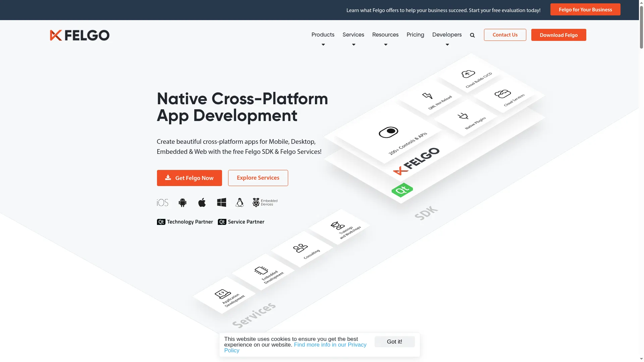Select the Consulting service tile
Image resolution: width=644 pixels, height=362 pixels.
303,249
